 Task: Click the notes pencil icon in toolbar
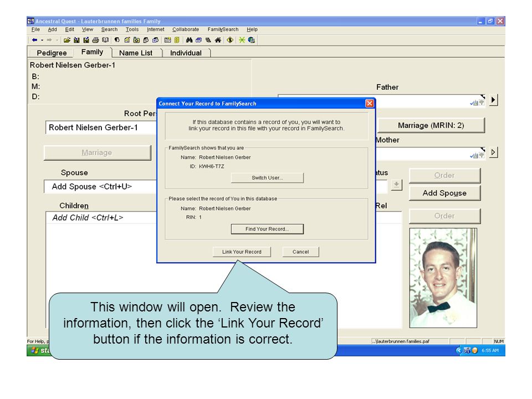127,40
